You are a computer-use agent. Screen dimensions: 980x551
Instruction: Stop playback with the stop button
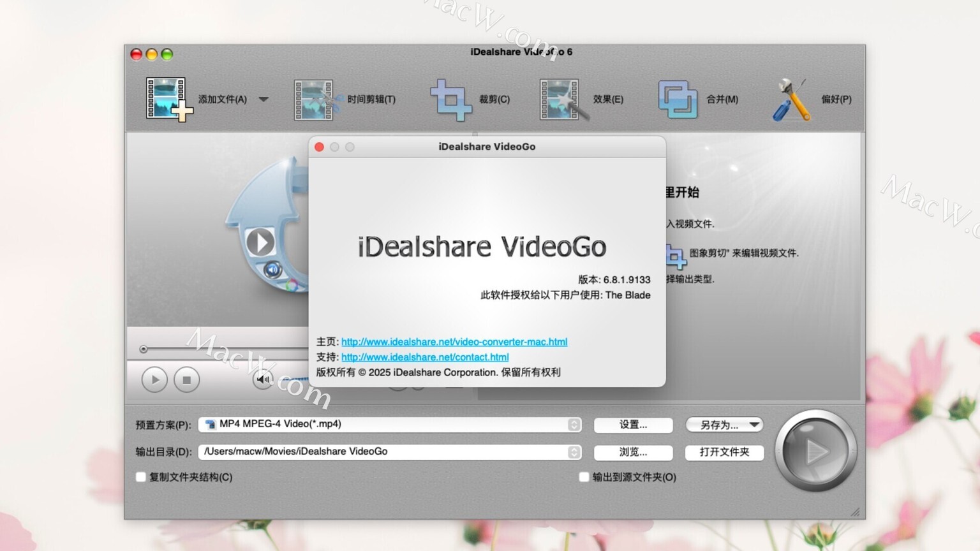coord(186,379)
